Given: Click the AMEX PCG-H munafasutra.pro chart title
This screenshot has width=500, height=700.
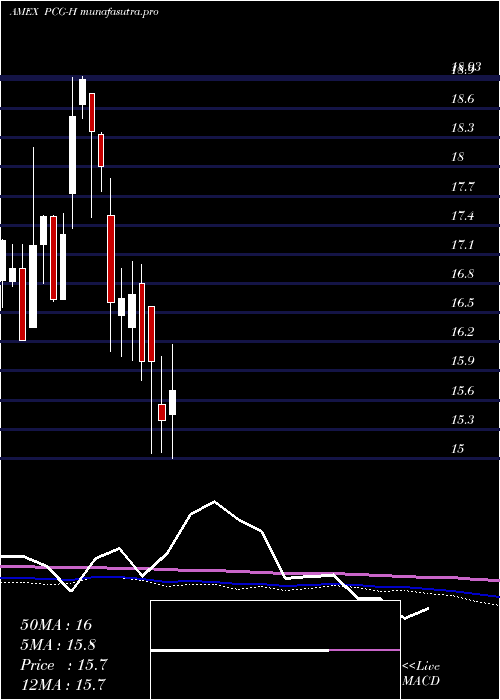Looking at the screenshot, I should (x=84, y=12).
